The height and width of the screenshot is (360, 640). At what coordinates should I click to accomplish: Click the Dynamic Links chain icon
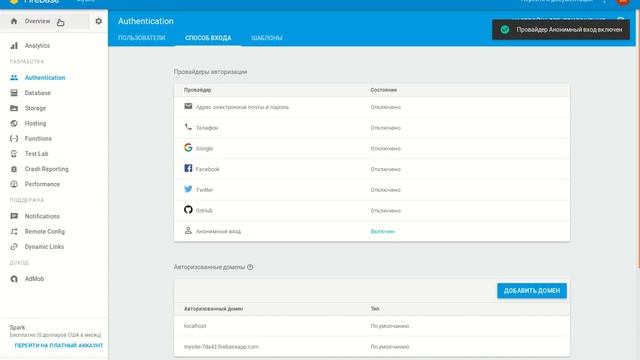pyautogui.click(x=14, y=247)
